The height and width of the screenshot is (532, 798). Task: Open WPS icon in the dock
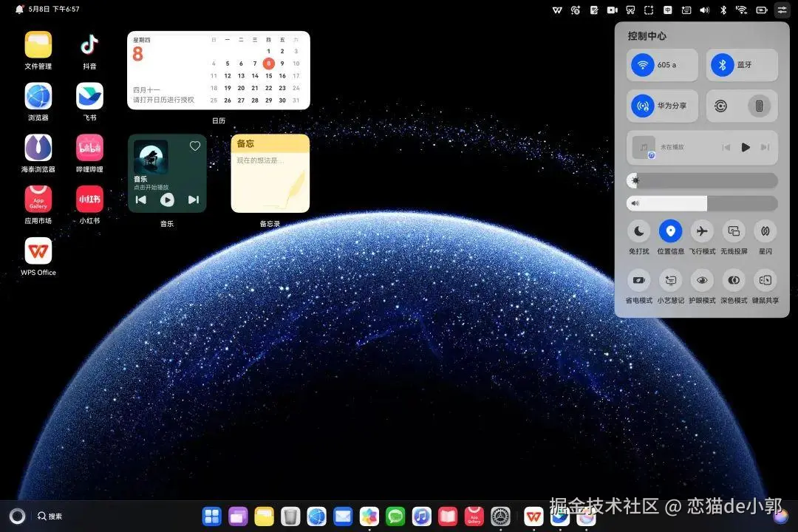pyautogui.click(x=534, y=516)
